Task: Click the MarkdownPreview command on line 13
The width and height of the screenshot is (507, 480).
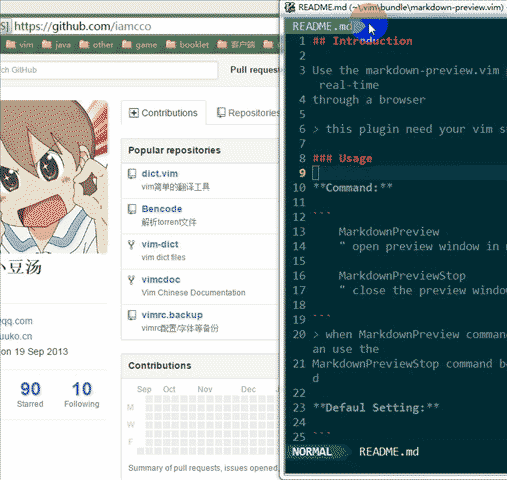Action: click(x=389, y=232)
